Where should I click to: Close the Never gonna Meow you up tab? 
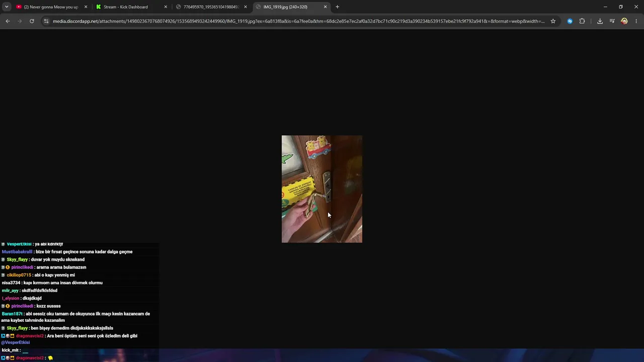(x=86, y=7)
